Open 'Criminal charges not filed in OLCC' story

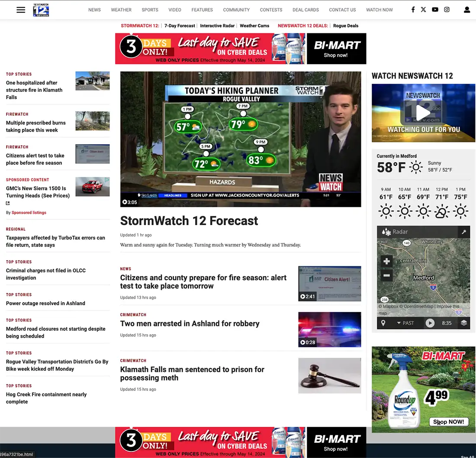[46, 274]
